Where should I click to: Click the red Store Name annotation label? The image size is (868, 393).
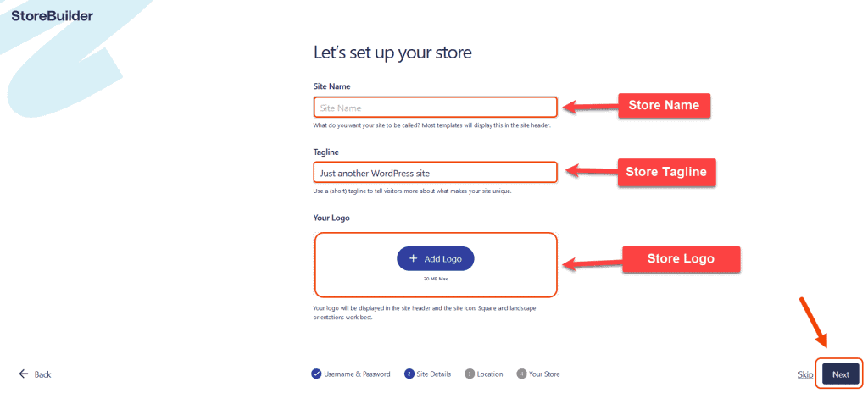tap(663, 106)
